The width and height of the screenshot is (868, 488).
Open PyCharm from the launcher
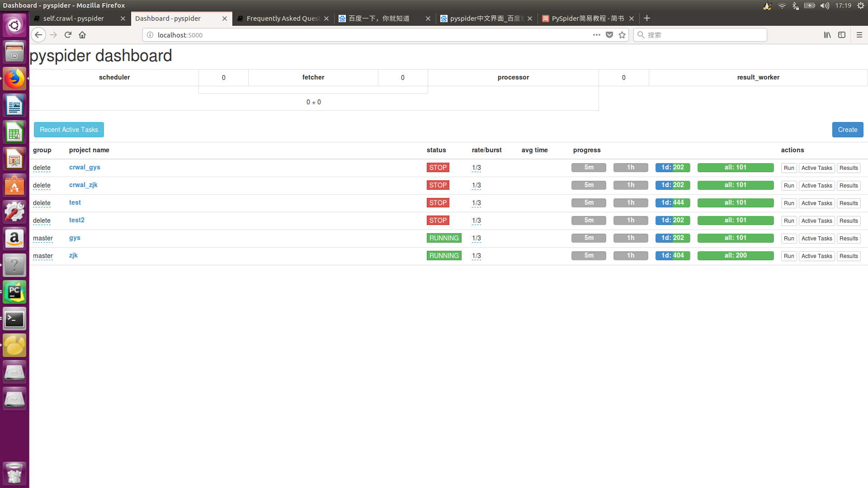(x=14, y=292)
